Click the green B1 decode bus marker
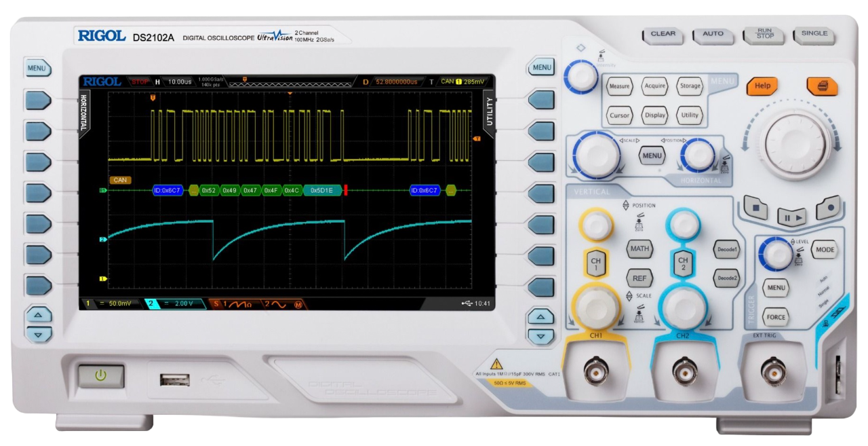 coord(104,191)
